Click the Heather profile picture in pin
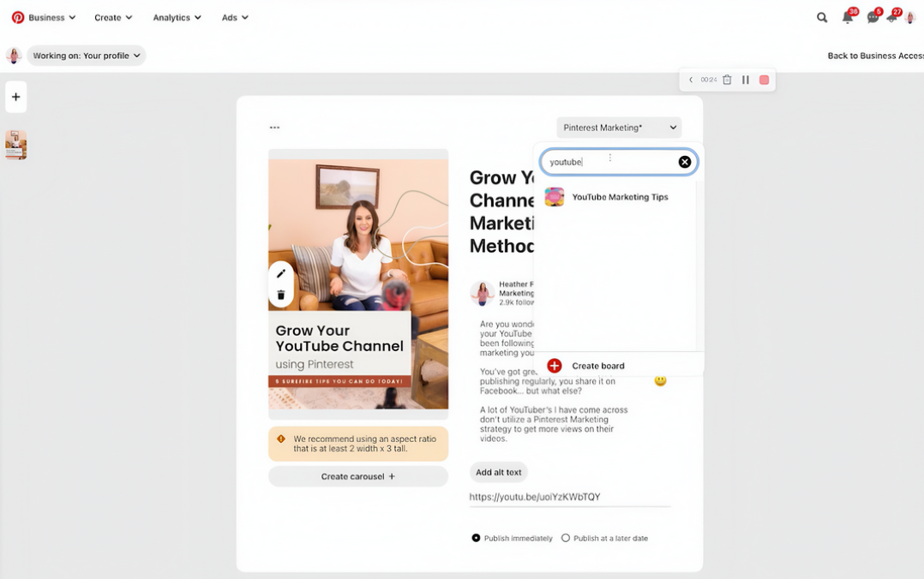924x579 pixels. click(x=482, y=293)
